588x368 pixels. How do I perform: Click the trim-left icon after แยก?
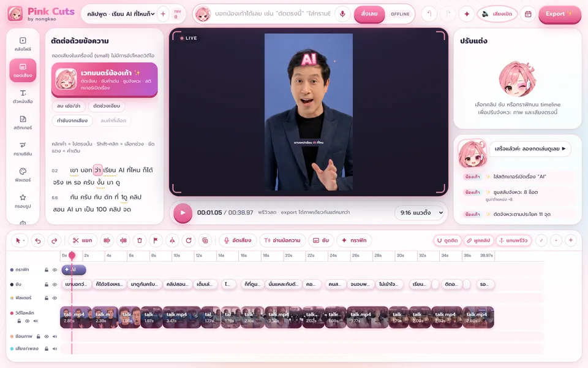coord(107,240)
